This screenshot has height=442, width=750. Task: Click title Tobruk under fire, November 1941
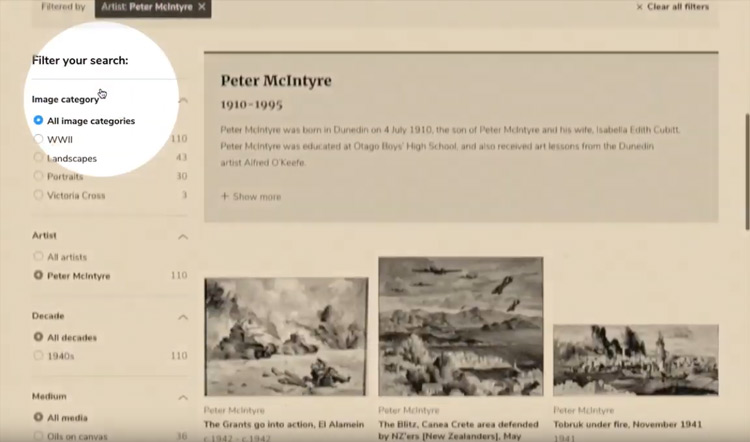[x=628, y=424]
